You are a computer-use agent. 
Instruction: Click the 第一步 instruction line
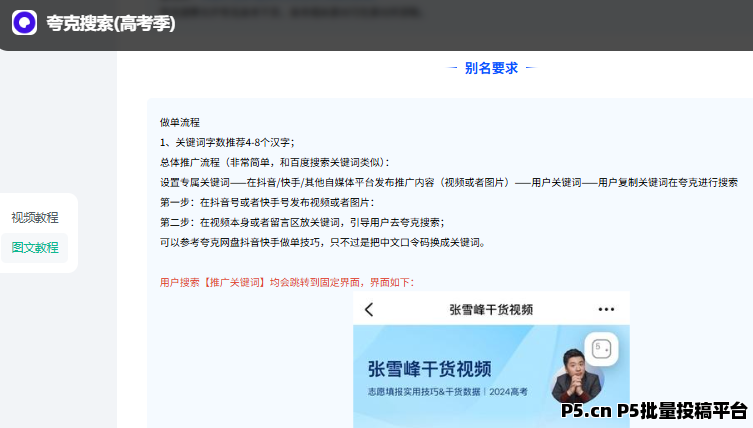click(267, 203)
